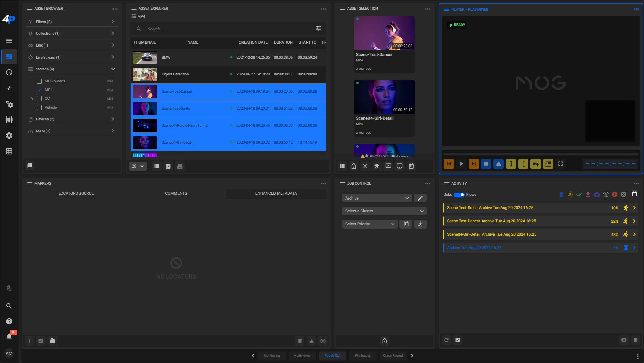The width and height of the screenshot is (644, 363).
Task: Open the Monitoring workspace tab
Action: [272, 356]
